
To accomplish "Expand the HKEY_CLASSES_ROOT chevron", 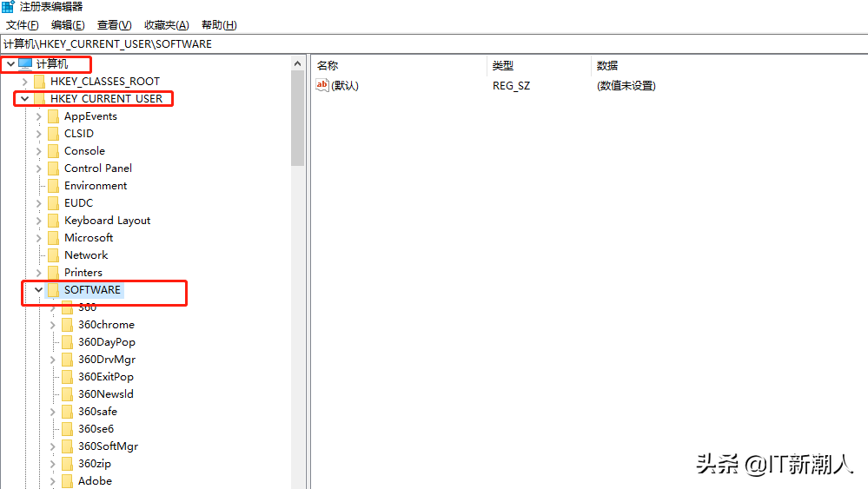I will click(x=24, y=82).
